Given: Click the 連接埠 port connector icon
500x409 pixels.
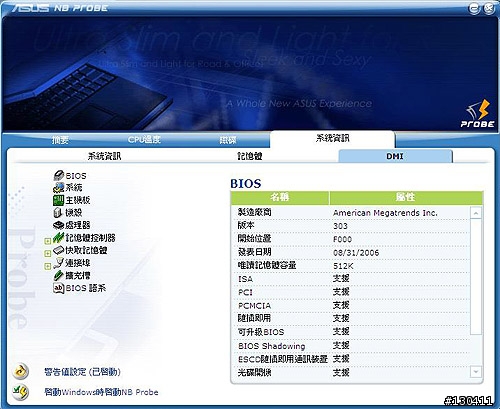Looking at the screenshot, I should [x=58, y=263].
